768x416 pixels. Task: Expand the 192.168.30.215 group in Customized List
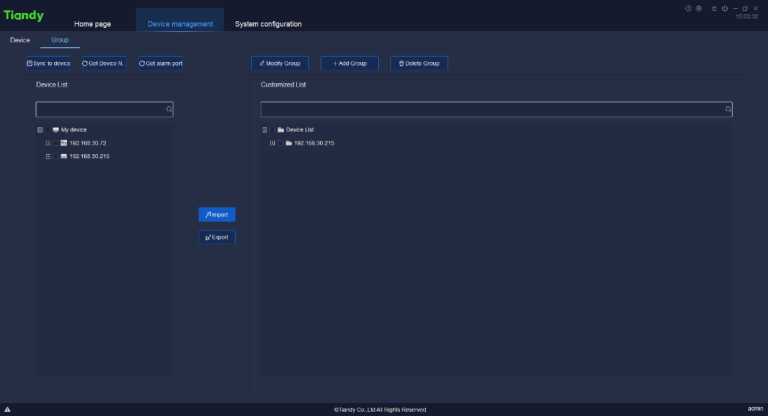click(272, 143)
